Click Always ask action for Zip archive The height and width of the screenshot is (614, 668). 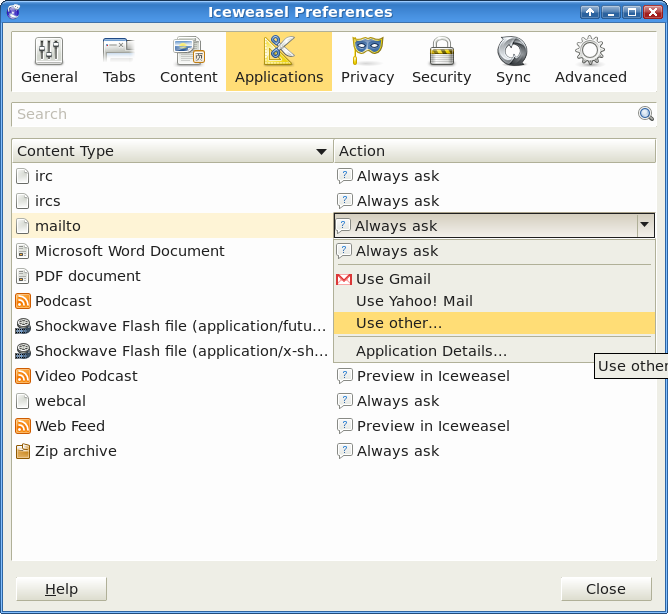(398, 451)
